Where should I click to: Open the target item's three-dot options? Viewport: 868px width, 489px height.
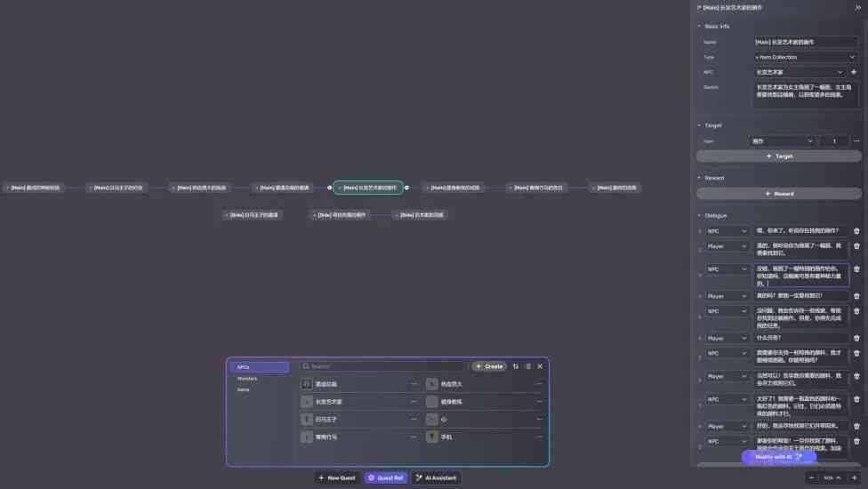tap(856, 141)
